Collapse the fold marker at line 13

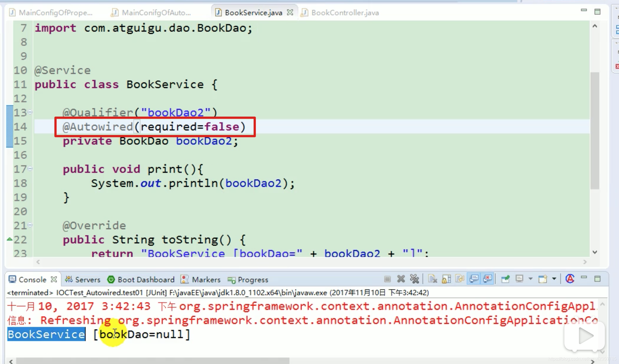30,112
